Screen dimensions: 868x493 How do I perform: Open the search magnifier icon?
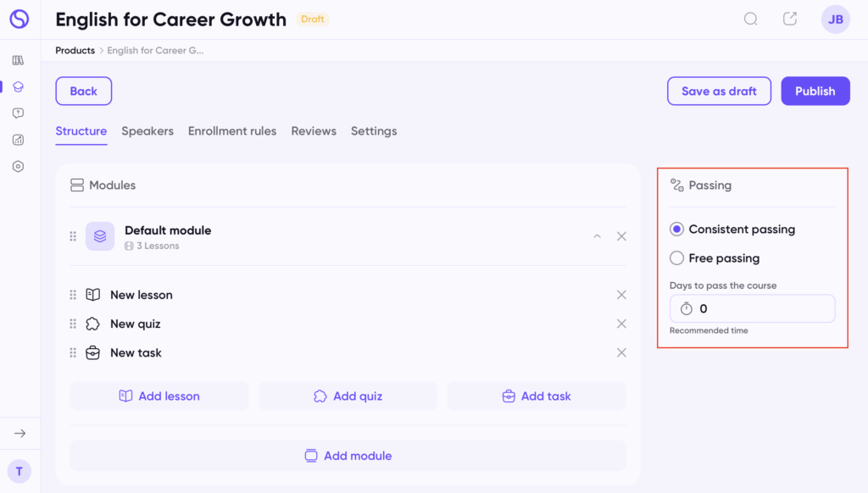(x=751, y=19)
